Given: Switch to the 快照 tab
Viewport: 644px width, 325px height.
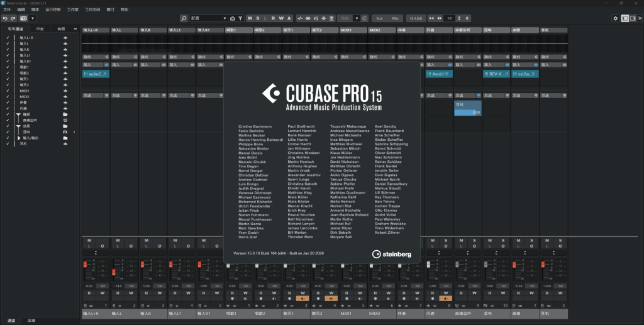Looking at the screenshot, I should pos(61,29).
